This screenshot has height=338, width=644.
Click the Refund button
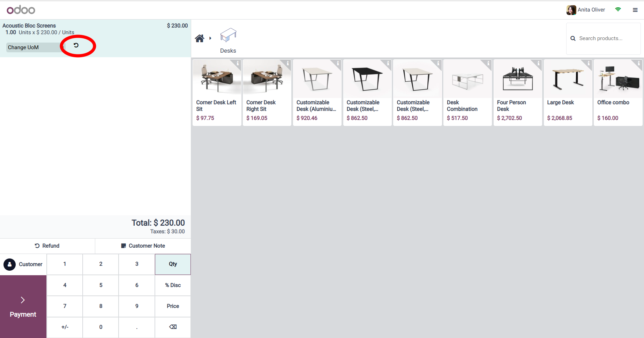tap(47, 246)
